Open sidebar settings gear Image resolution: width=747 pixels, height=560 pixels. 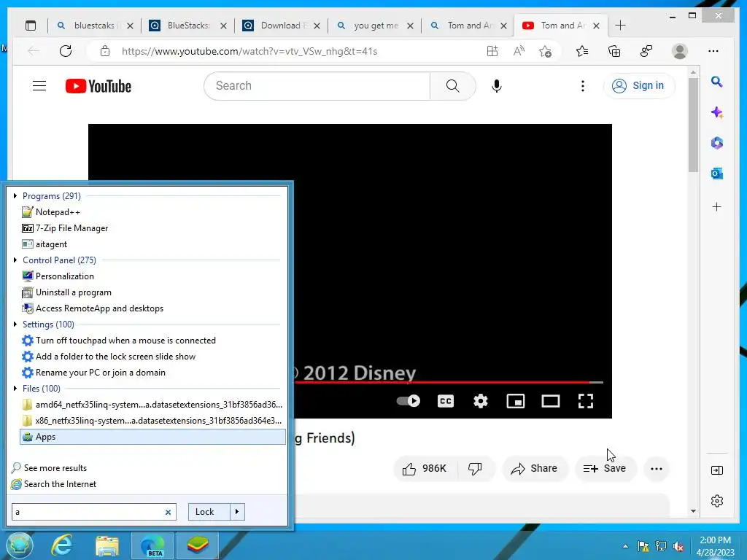click(x=716, y=501)
